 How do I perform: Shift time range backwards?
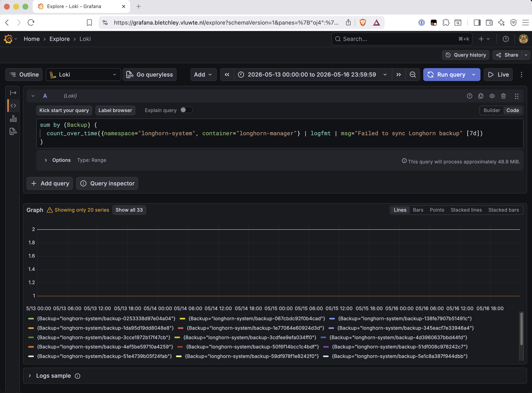[227, 75]
